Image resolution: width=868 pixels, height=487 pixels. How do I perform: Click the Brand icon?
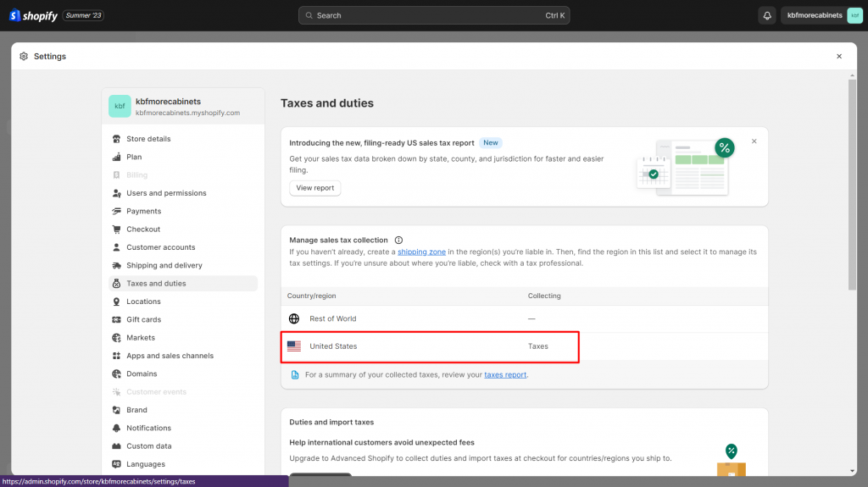[116, 410]
